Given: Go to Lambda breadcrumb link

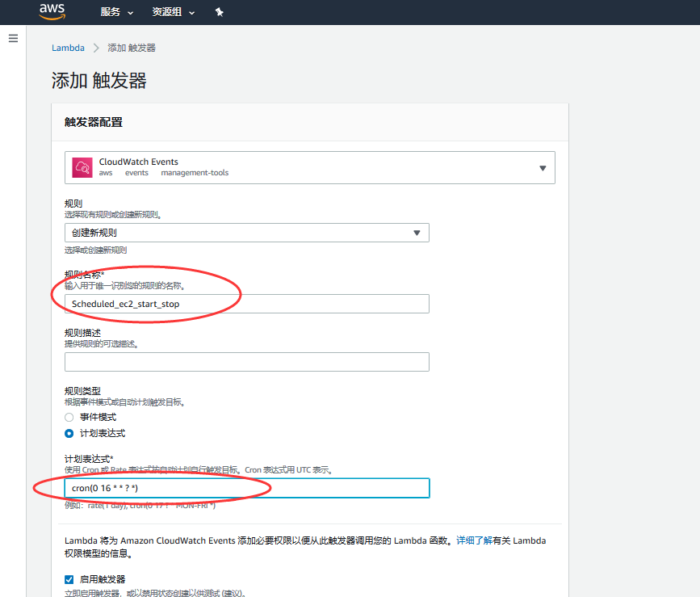Looking at the screenshot, I should [x=68, y=48].
